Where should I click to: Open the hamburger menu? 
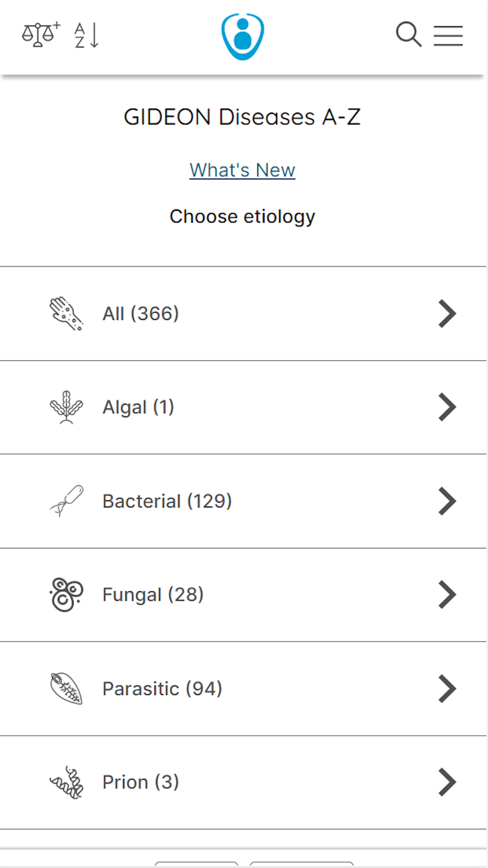pyautogui.click(x=448, y=36)
